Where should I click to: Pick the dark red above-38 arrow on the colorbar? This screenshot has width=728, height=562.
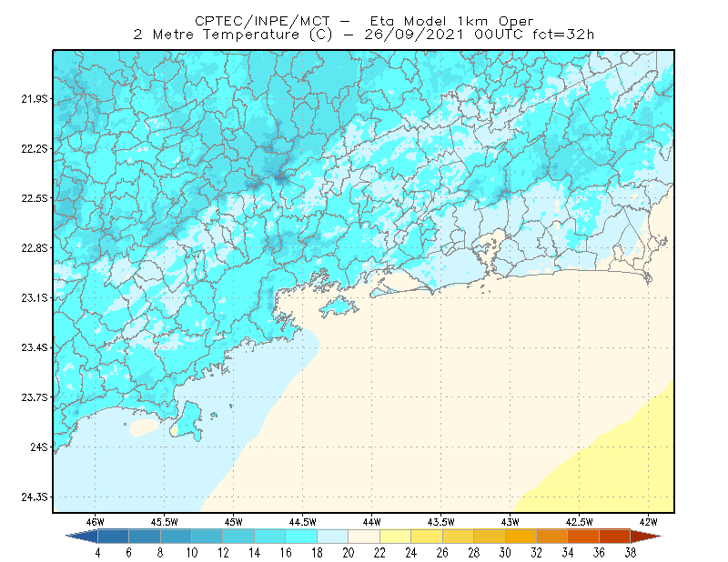coord(645,537)
